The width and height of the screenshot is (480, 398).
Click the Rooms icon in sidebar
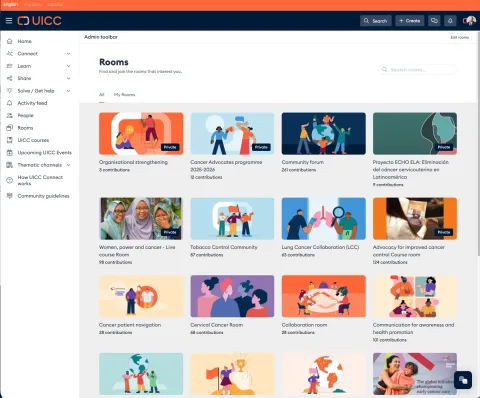[x=10, y=128]
